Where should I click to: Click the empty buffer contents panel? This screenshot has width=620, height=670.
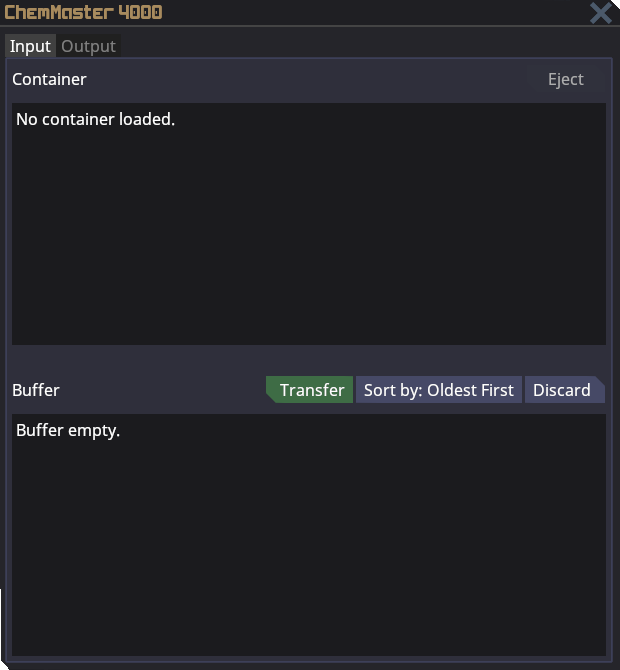point(308,550)
